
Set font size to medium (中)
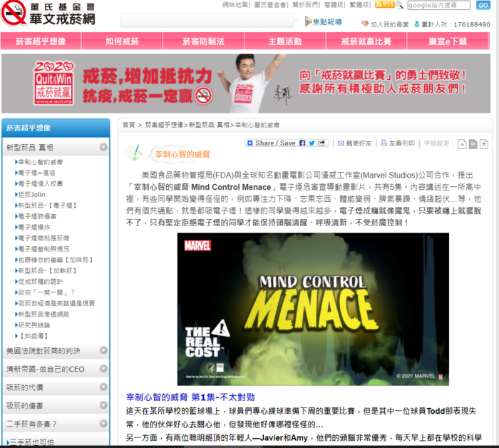click(x=473, y=144)
